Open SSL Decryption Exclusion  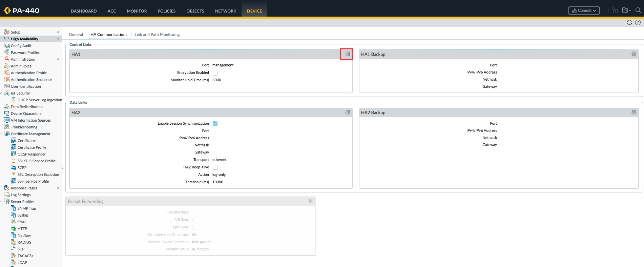coord(38,174)
